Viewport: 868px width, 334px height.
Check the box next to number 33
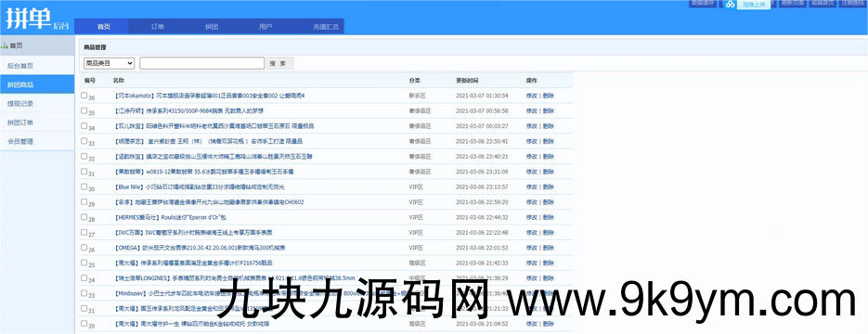[x=84, y=141]
